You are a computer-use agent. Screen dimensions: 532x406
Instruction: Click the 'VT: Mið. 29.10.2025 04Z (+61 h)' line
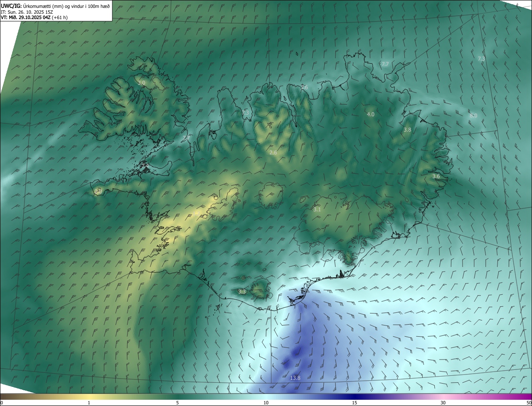[34, 17]
